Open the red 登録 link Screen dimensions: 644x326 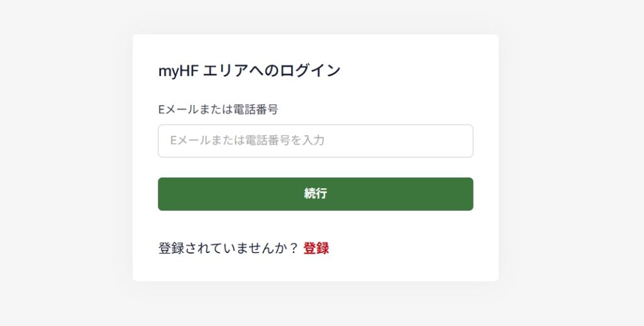316,249
